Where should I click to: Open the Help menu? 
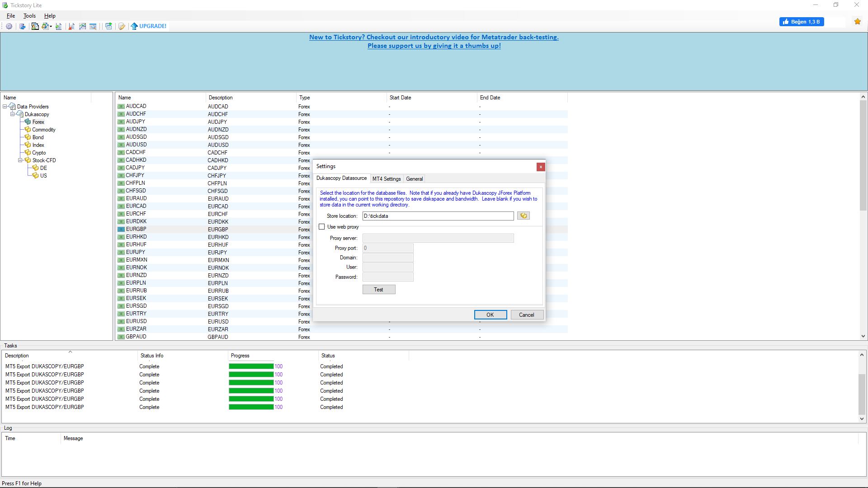(x=50, y=16)
